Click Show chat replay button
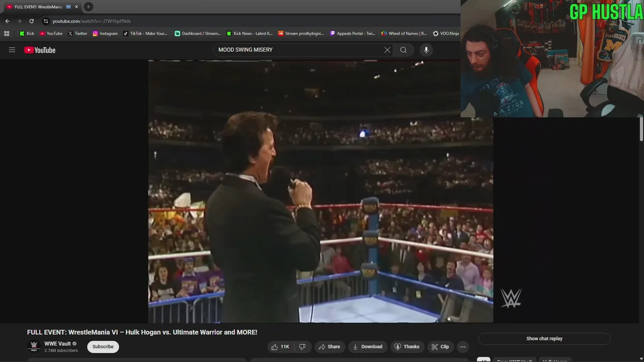 coord(544,339)
